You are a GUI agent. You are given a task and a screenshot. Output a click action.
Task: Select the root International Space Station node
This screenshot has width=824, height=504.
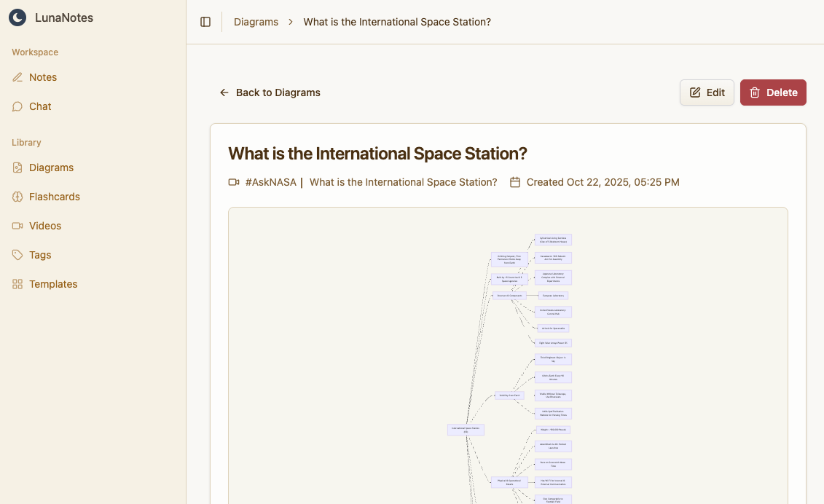point(466,430)
